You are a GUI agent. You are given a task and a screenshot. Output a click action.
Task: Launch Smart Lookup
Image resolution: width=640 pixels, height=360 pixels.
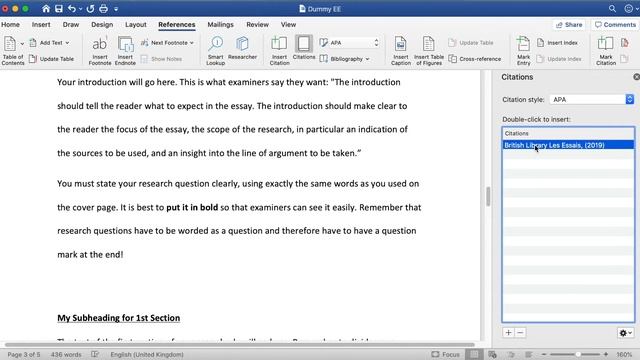coord(216,50)
